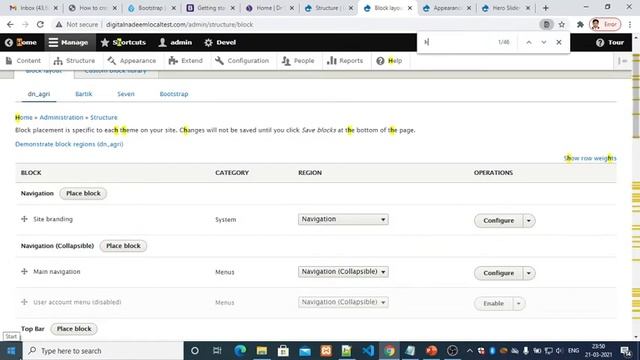Screen dimensions: 640x360
Task: Expand operations arrow for Main navigation
Action: (529, 273)
